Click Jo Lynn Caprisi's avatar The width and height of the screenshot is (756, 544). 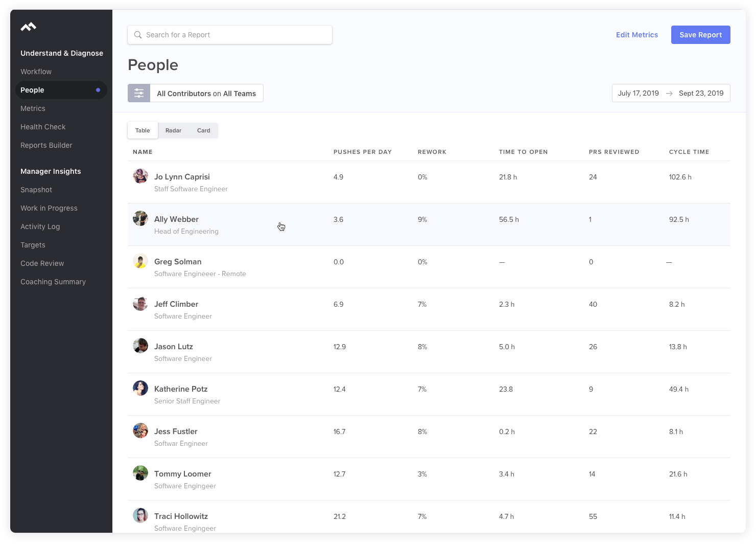click(x=140, y=176)
